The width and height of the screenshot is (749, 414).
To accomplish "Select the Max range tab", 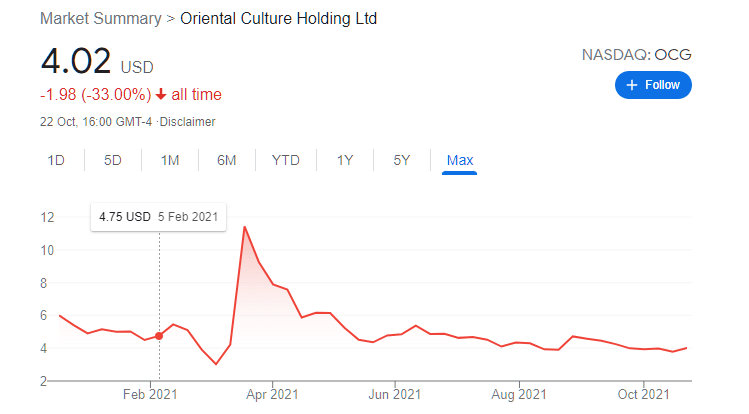I will [x=460, y=160].
